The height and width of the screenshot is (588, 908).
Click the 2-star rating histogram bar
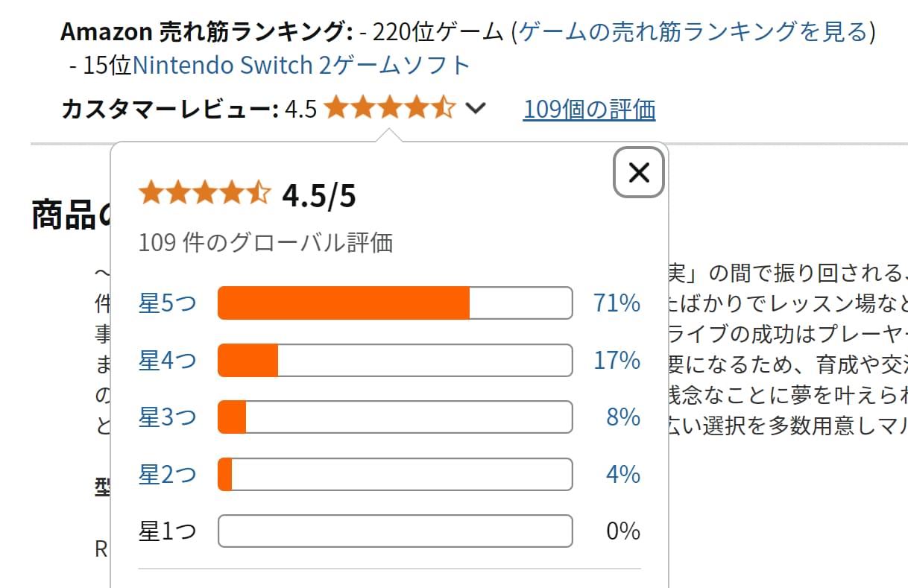tap(395, 475)
